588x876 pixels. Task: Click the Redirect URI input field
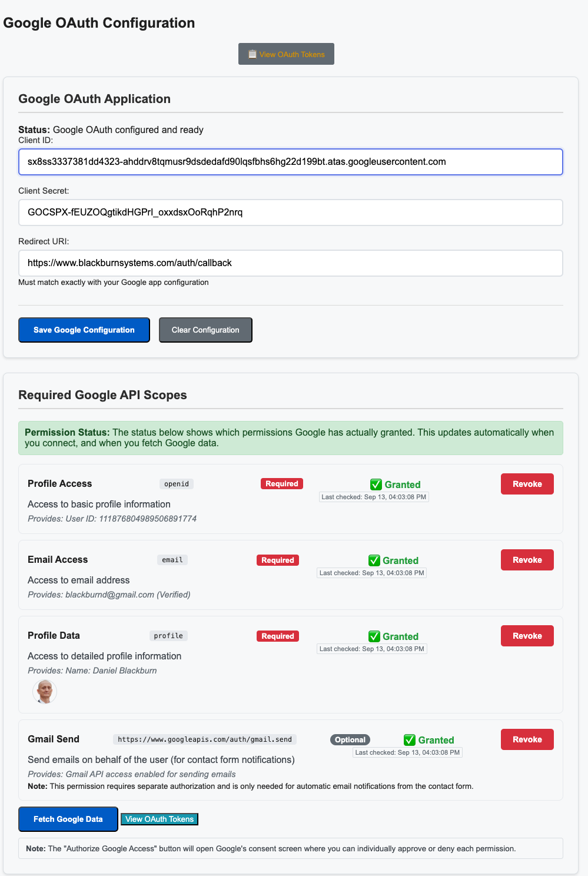[291, 263]
